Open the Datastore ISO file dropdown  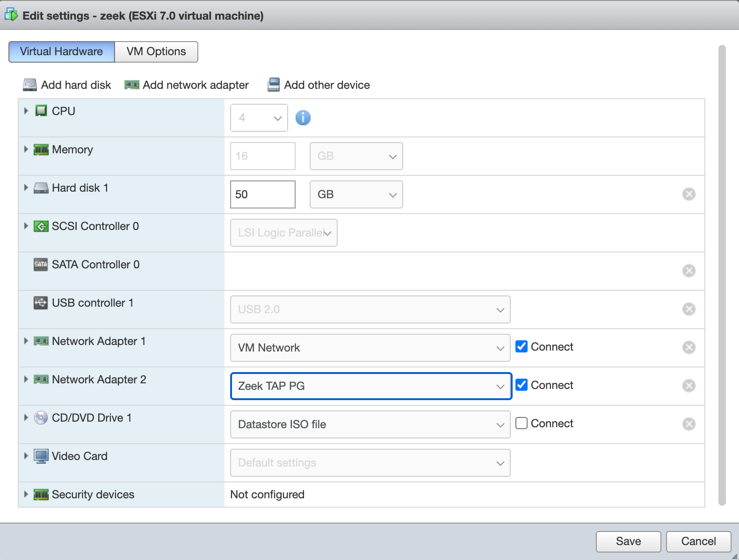[x=370, y=424]
